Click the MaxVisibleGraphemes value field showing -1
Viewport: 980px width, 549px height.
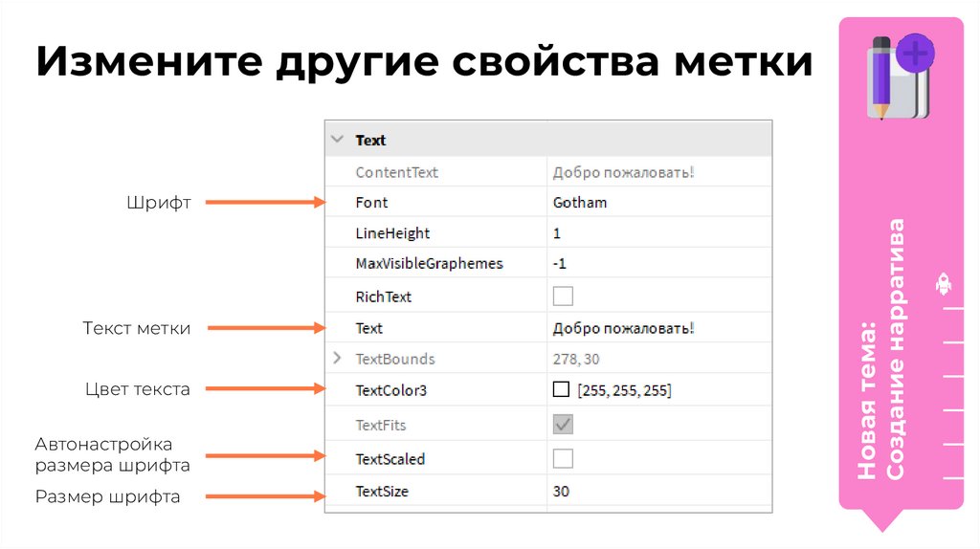pos(658,263)
